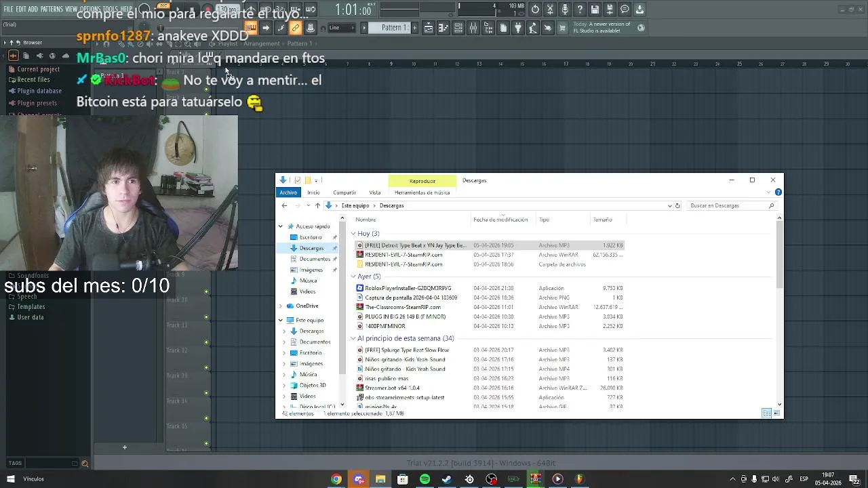Switch Explorer to large icons view button

coord(776,413)
